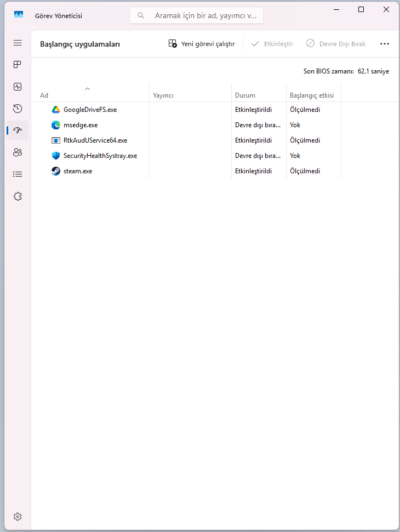Click the Etkinleştir checkmark icon
400x532 pixels.
tap(255, 44)
